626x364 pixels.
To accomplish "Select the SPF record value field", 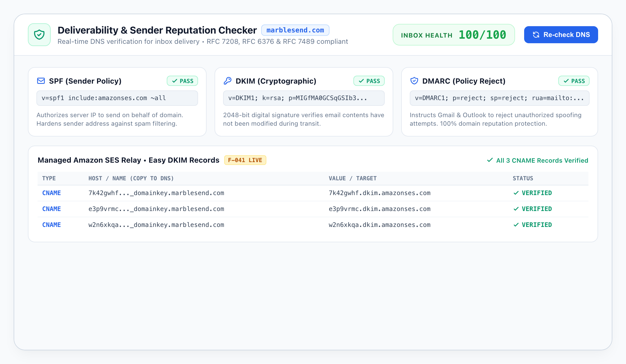I will pos(117,98).
